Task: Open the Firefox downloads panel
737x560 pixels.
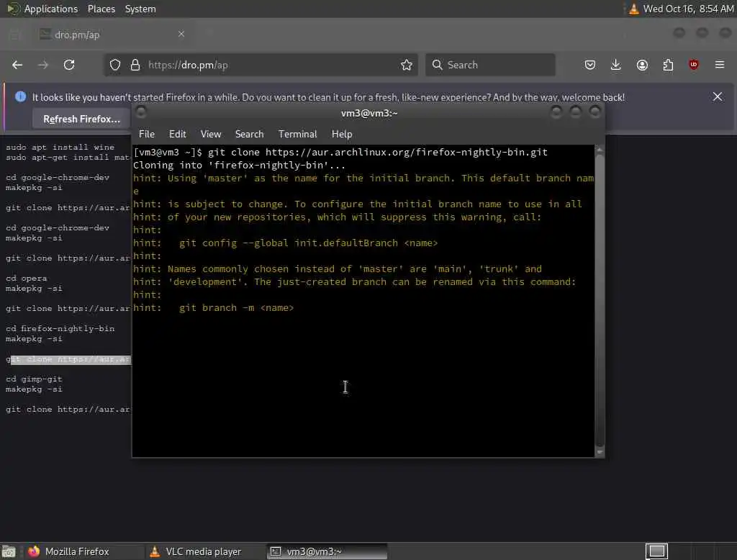Action: [616, 65]
